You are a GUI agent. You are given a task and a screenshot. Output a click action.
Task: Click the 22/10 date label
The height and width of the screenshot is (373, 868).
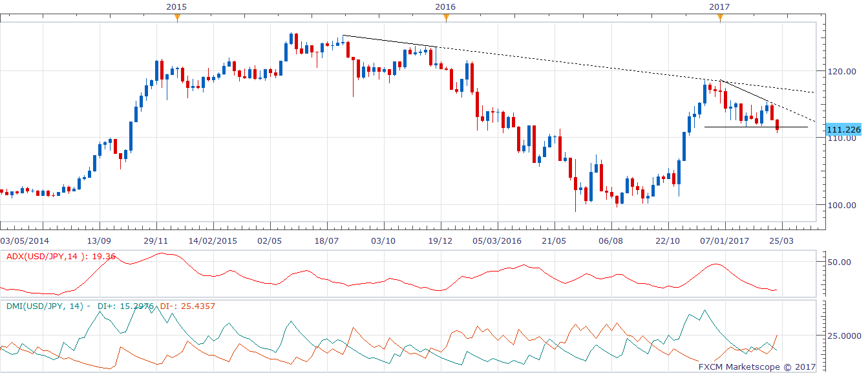point(668,240)
